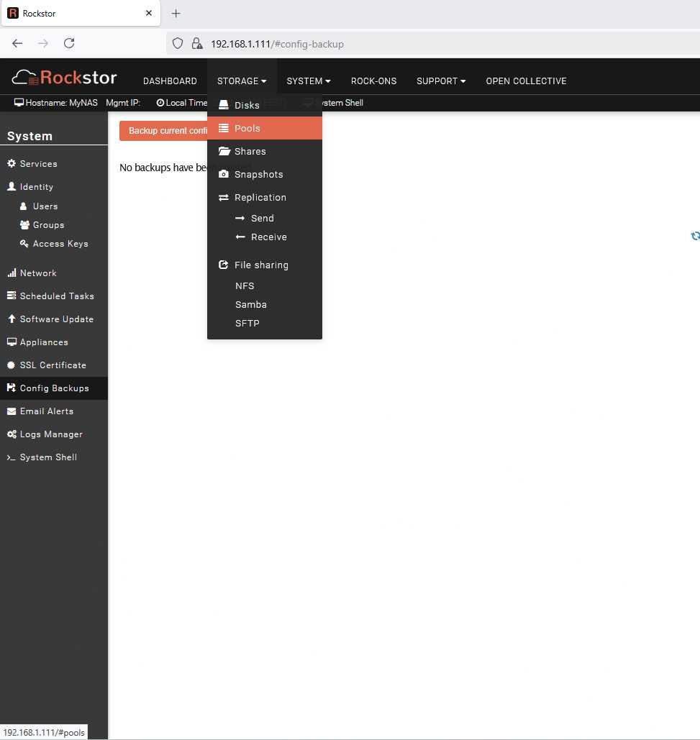Click the System Shell prompt icon
700x740 pixels.
coord(11,457)
